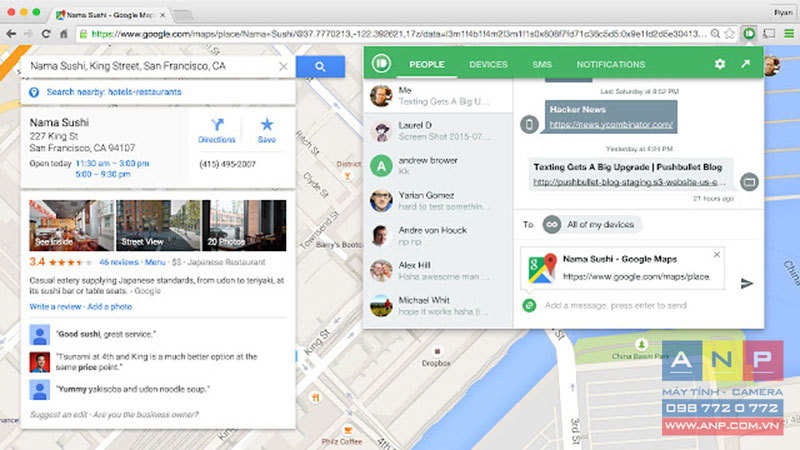This screenshot has width=800, height=450.
Task: Open the Menu link
Action: coord(155,262)
